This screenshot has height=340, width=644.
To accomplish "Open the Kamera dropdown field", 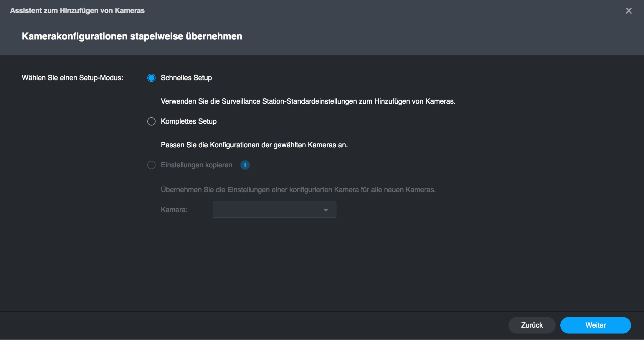I will [x=268, y=210].
